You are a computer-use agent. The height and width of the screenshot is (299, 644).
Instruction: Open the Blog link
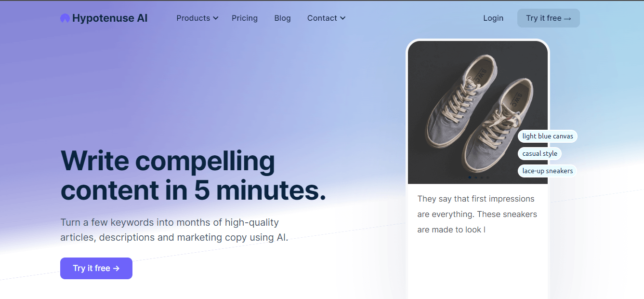(282, 18)
